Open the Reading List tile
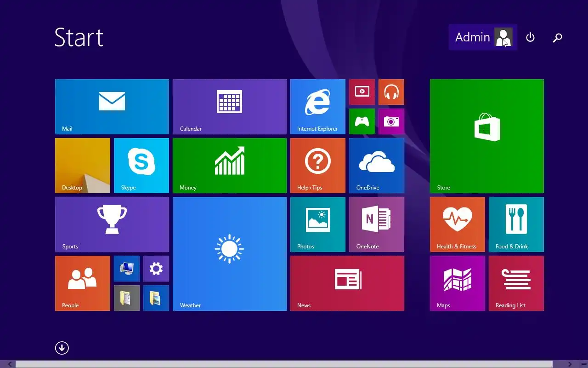Image resolution: width=588 pixels, height=368 pixels. (x=516, y=283)
